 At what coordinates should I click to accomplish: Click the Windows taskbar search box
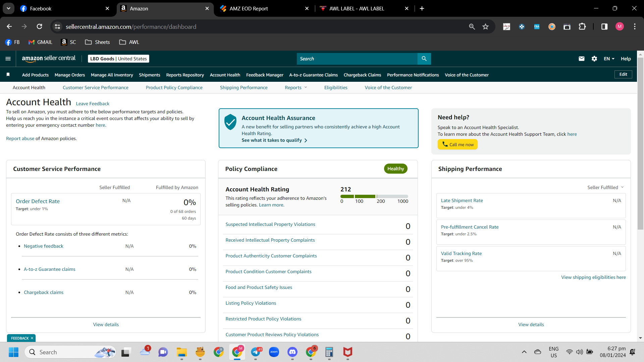click(70, 352)
